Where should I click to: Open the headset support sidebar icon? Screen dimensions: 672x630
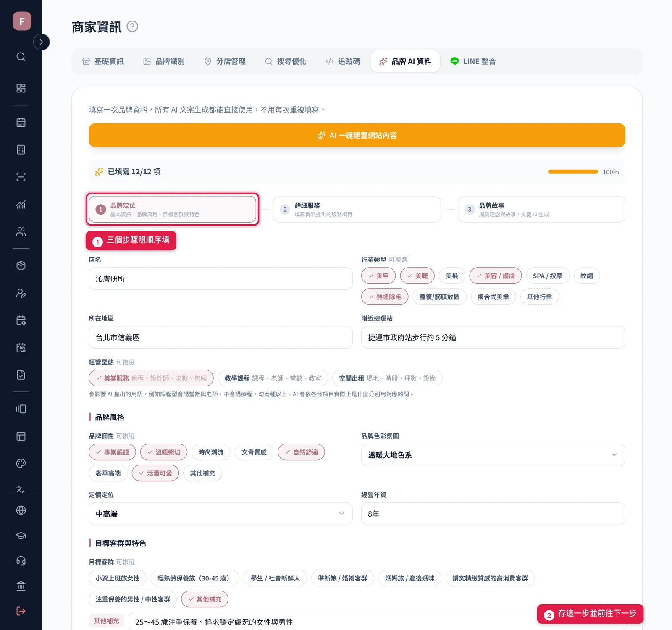click(21, 561)
